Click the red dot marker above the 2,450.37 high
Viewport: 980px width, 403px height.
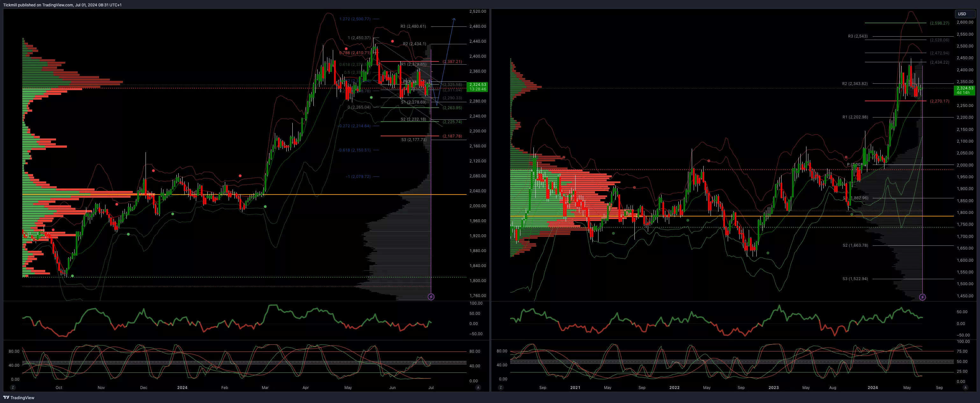tap(392, 41)
